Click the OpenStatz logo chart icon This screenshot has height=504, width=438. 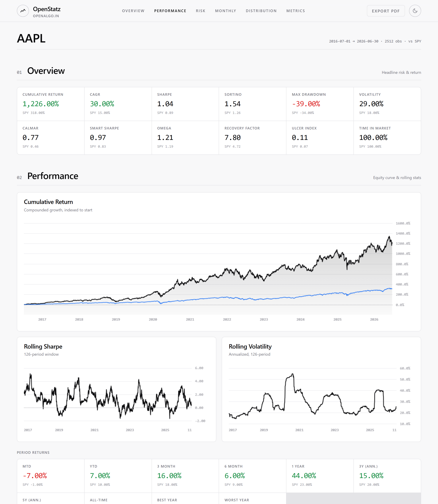[x=23, y=11]
